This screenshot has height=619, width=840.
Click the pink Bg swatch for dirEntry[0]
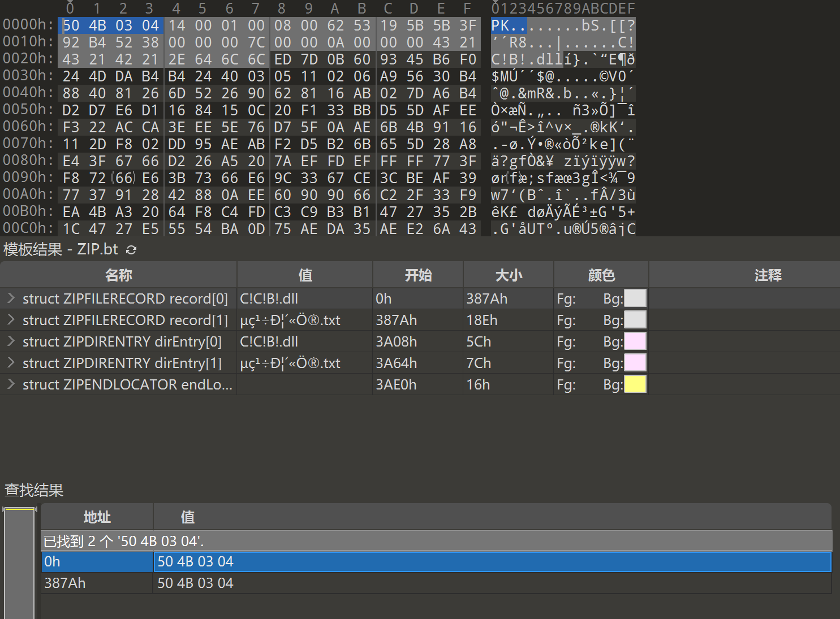[x=635, y=341]
